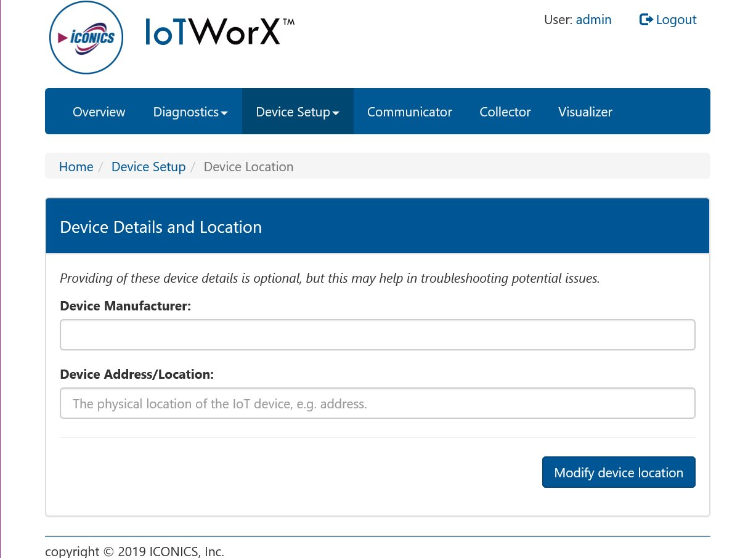Select Device Setup in the breadcrumb
The image size is (756, 558).
click(x=148, y=167)
